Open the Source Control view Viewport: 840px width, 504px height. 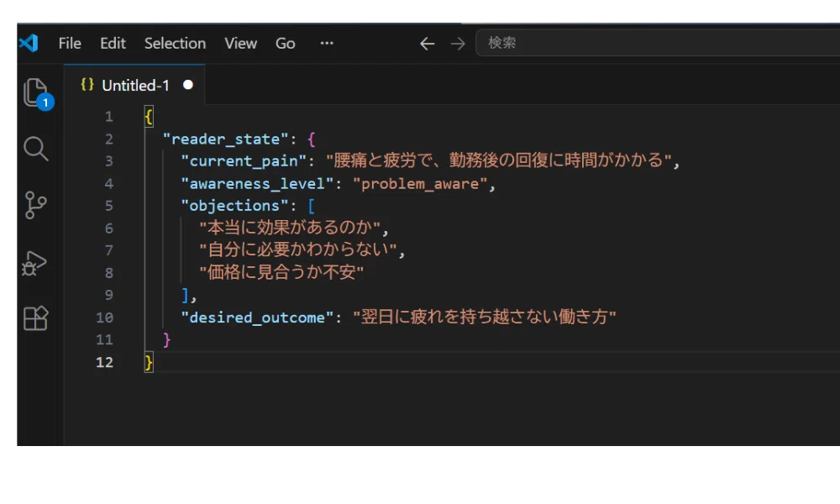(36, 205)
